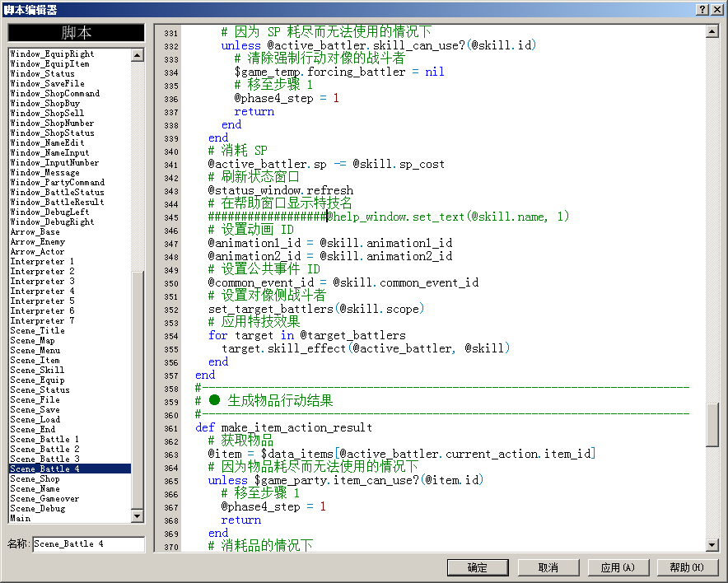The image size is (728, 583).
Task: Click the 确定 (OK) button
Action: (x=478, y=567)
